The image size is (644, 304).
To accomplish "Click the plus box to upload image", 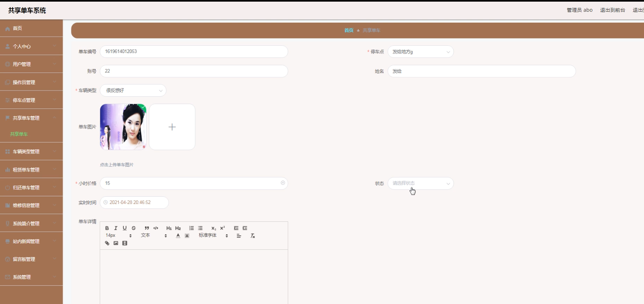I will [x=172, y=127].
